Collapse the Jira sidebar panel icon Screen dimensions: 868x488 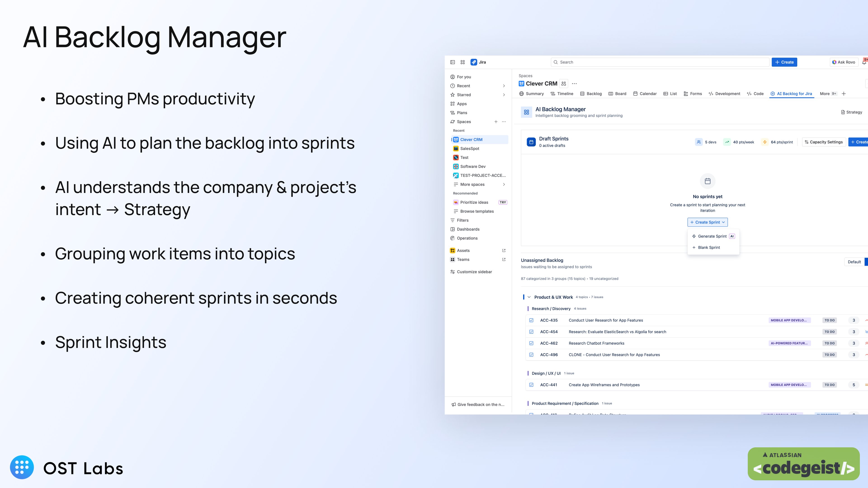coord(453,62)
